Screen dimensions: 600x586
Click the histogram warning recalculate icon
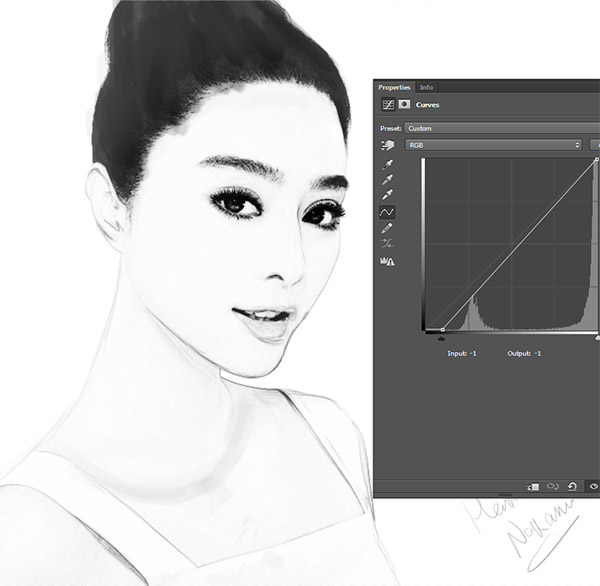pyautogui.click(x=387, y=261)
